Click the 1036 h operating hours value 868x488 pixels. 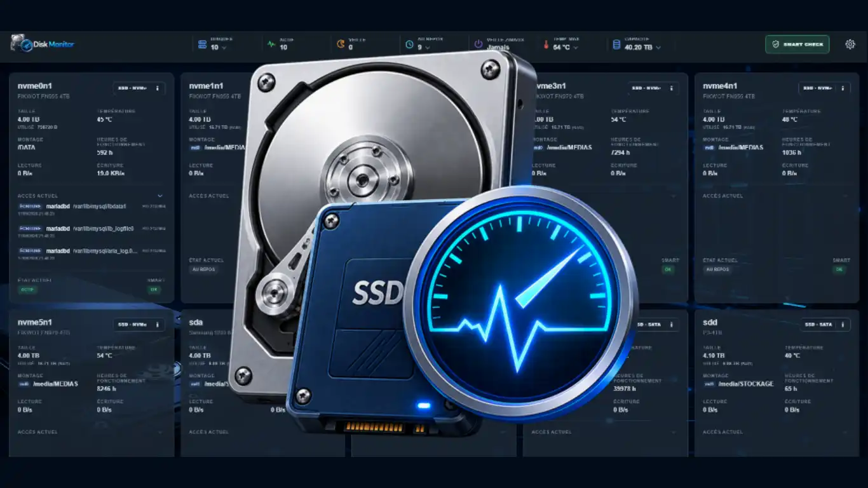(x=792, y=152)
